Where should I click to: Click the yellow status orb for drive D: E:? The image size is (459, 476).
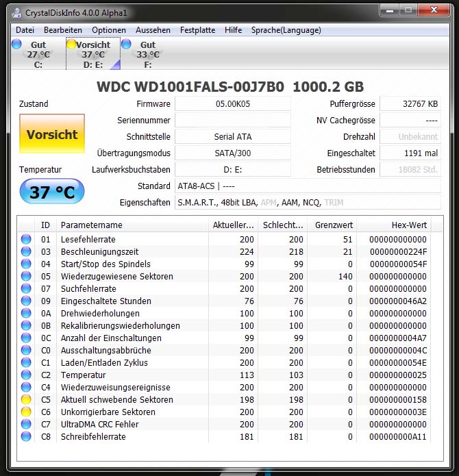pos(71,44)
